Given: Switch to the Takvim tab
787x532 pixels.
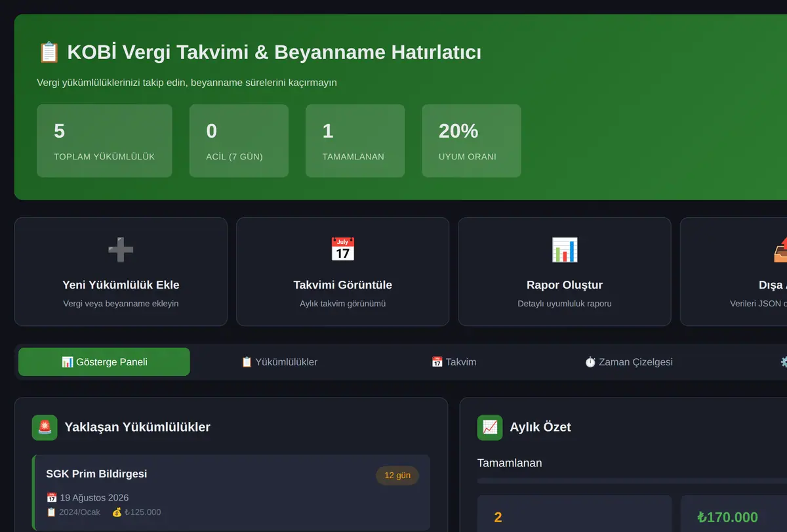Looking at the screenshot, I should tap(454, 362).
